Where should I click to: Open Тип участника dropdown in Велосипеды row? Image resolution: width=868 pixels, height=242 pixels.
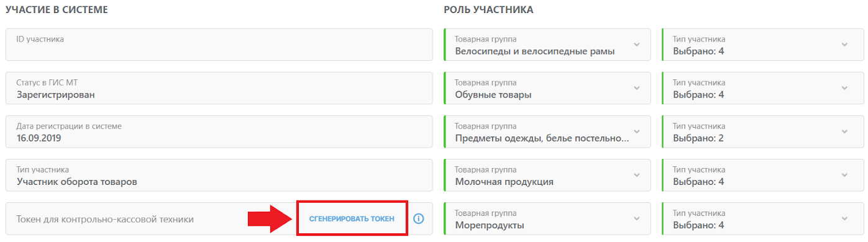click(762, 45)
